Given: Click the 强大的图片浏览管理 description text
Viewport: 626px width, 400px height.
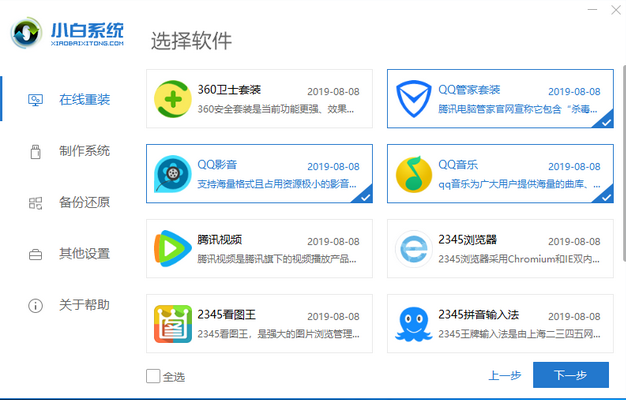Looking at the screenshot, I should (x=278, y=334).
